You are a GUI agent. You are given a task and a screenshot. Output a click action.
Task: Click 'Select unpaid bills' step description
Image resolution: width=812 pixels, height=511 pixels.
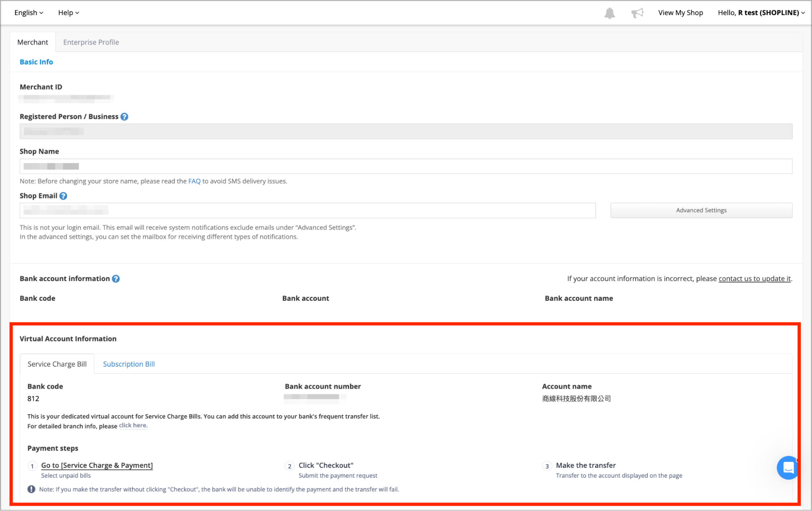[x=66, y=476]
